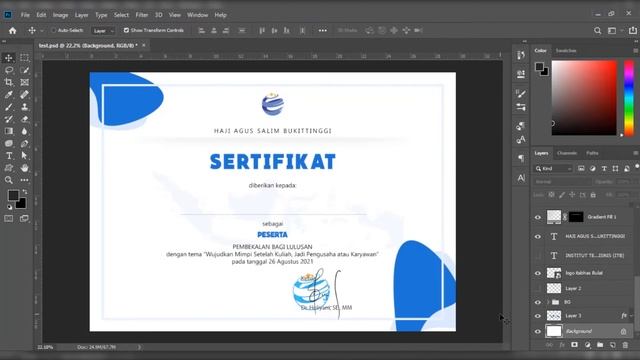640x360 pixels.
Task: Show Layer 2 visibility
Action: 538,289
